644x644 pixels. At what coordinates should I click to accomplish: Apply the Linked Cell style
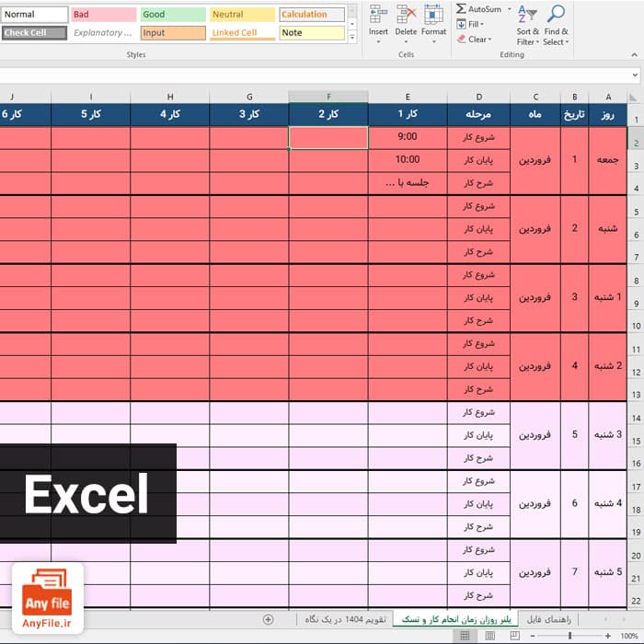pyautogui.click(x=242, y=33)
